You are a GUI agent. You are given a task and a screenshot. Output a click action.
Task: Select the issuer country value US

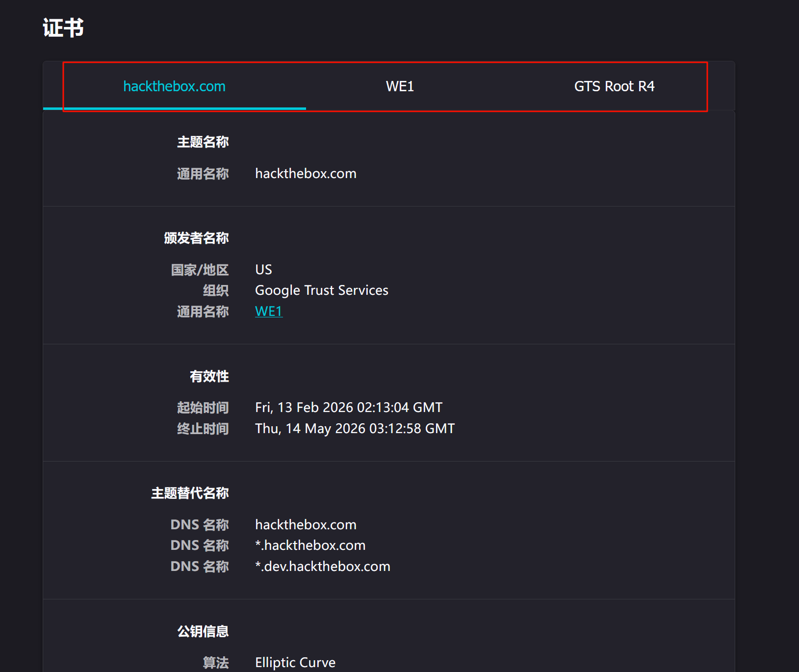point(263,270)
